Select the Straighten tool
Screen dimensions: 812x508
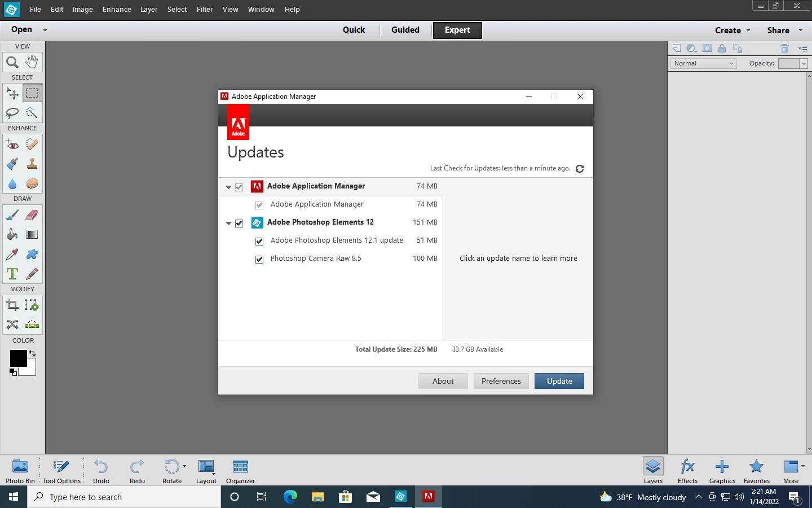(x=32, y=325)
